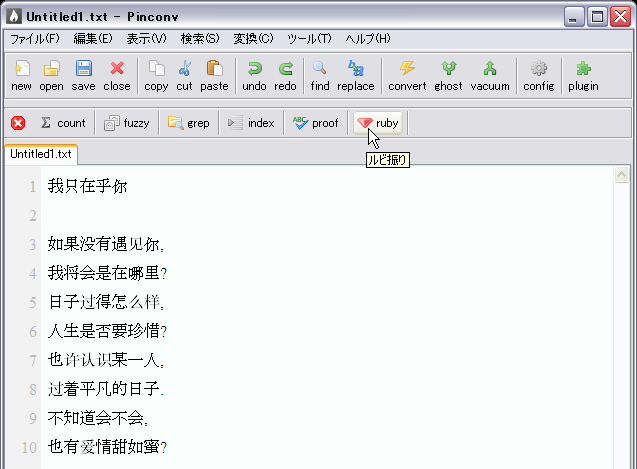Open config with the gear icon

(539, 76)
